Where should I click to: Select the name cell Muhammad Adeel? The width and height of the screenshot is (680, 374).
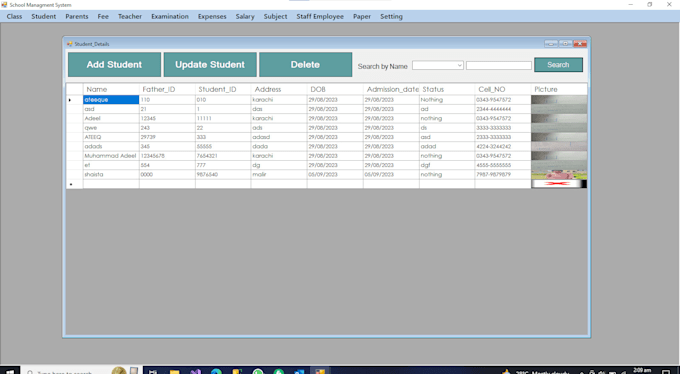click(111, 156)
